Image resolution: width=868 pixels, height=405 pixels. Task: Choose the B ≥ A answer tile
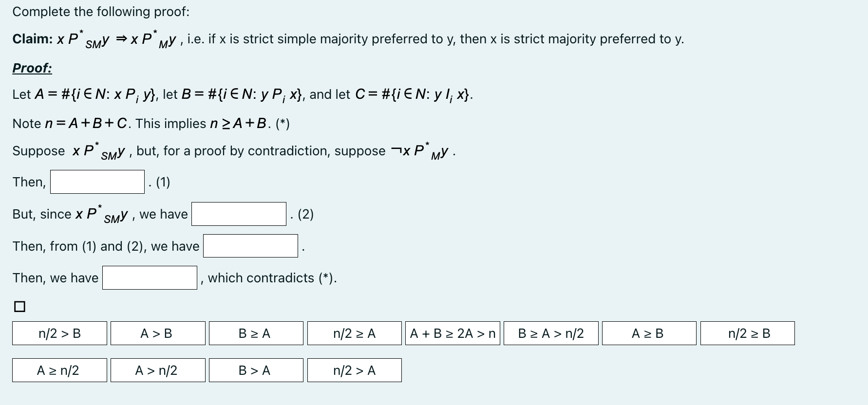click(255, 333)
